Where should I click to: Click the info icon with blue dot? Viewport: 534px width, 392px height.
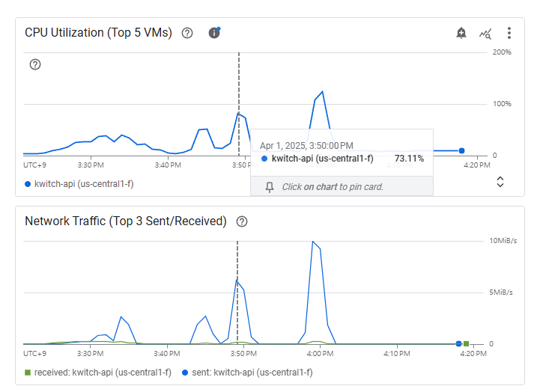214,33
